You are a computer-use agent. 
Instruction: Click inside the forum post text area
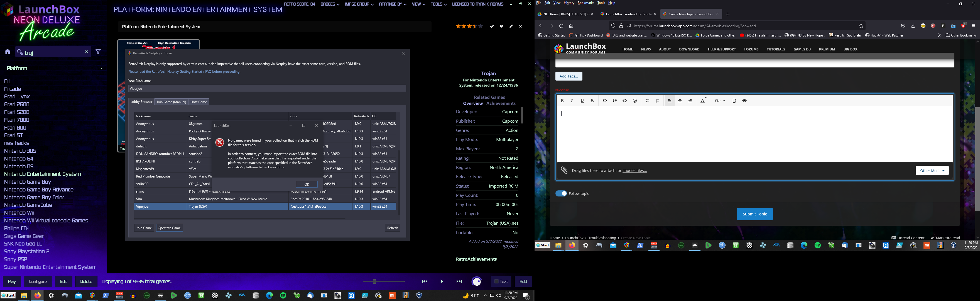(x=755, y=134)
